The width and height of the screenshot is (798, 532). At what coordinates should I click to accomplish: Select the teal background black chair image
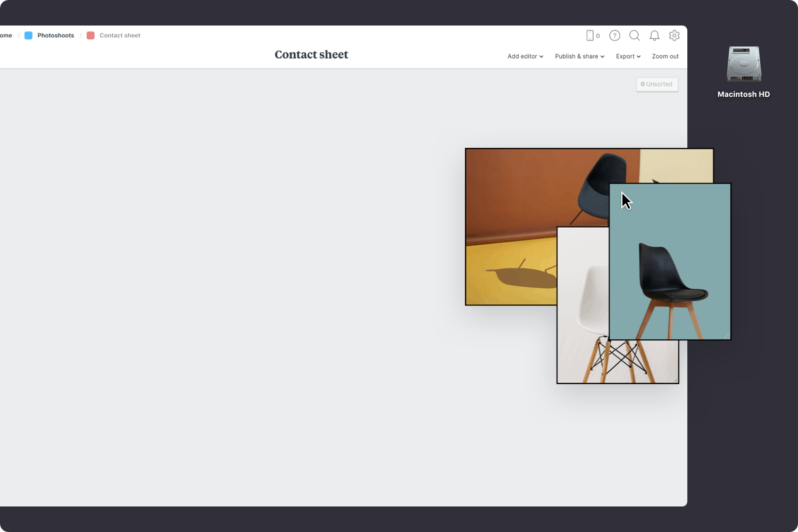(x=670, y=261)
